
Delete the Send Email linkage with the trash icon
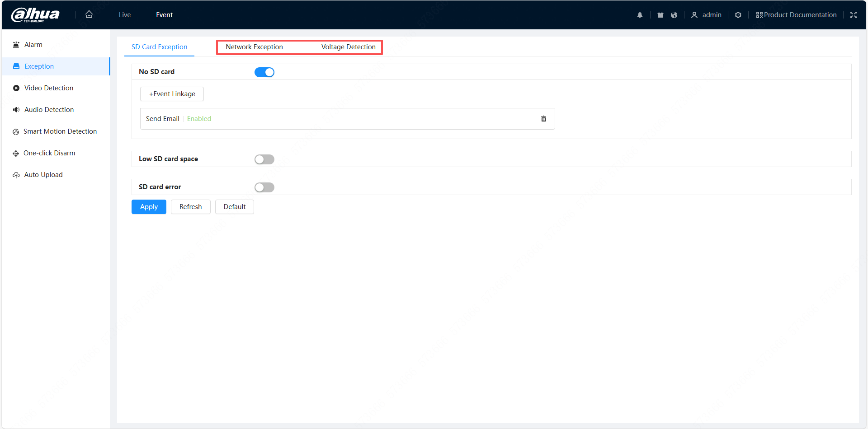[x=543, y=119]
